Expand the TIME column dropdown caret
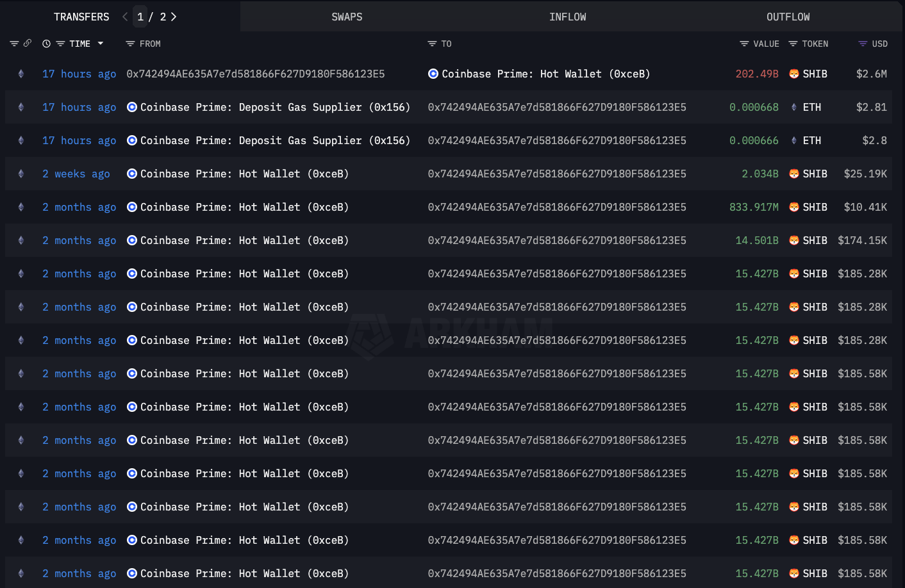Image resolution: width=905 pixels, height=588 pixels. [x=101, y=44]
